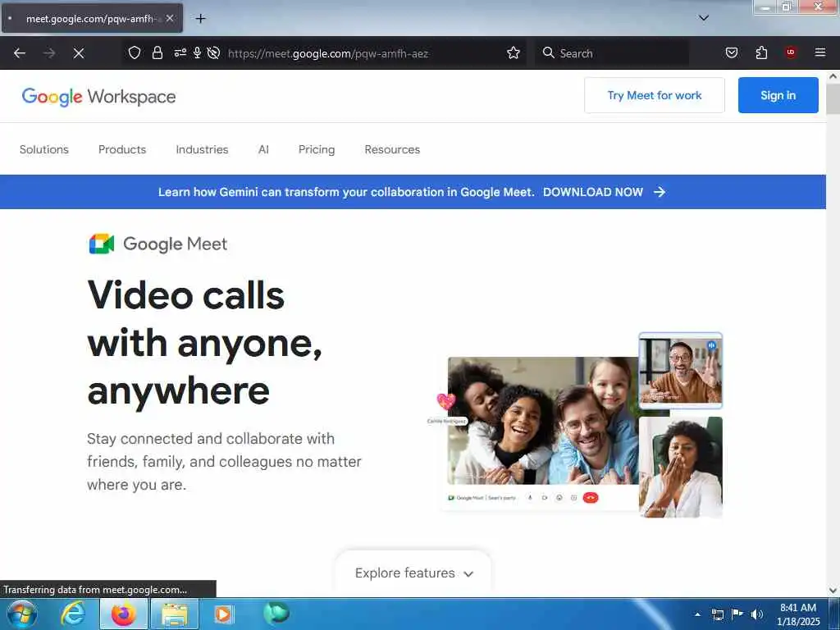
Task: Bookmark this page with the star icon
Action: [514, 52]
